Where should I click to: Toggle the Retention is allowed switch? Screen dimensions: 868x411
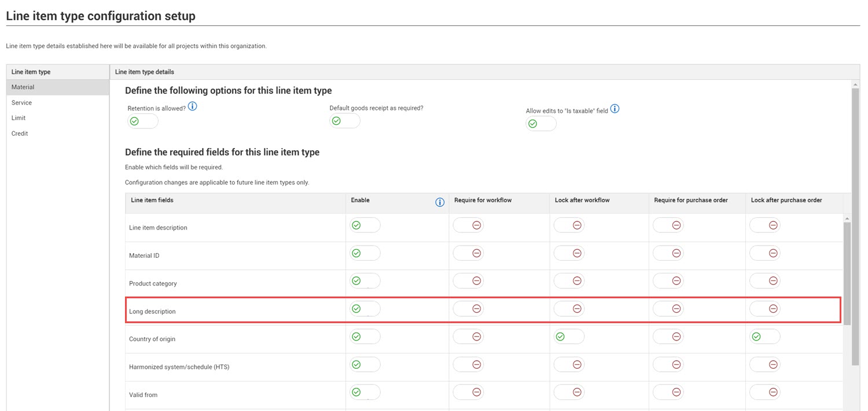pos(143,121)
